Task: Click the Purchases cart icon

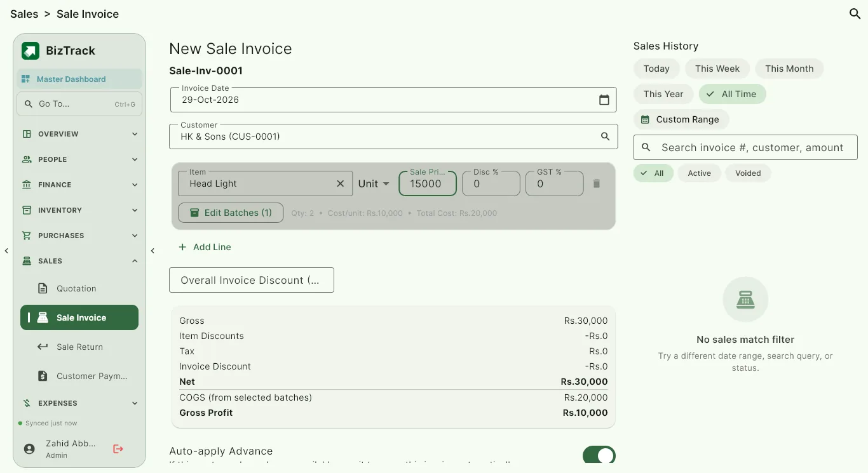Action: pyautogui.click(x=27, y=236)
